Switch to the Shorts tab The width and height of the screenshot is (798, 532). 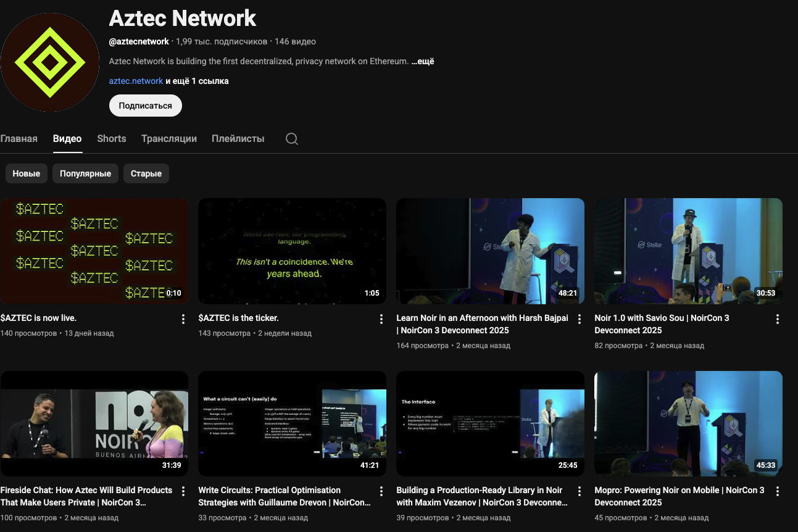pos(111,139)
